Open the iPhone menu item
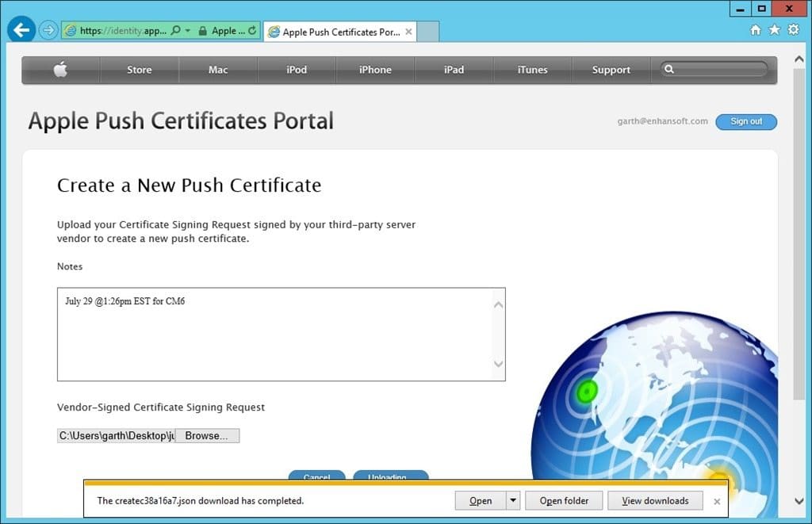The width and height of the screenshot is (812, 524). (x=375, y=70)
